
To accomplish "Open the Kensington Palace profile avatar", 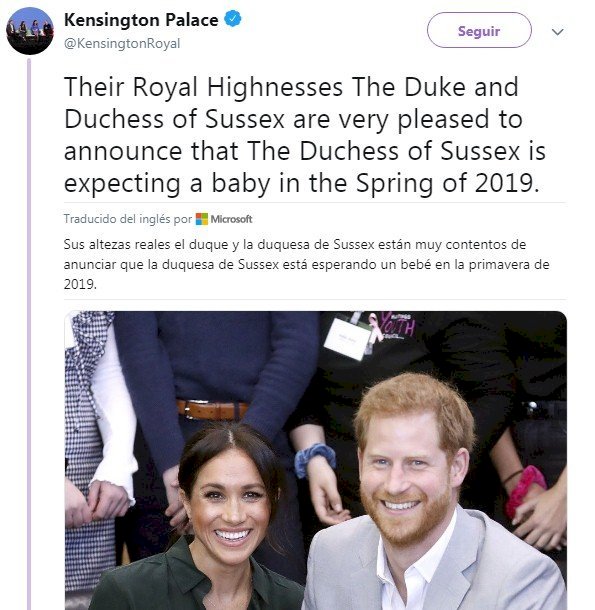I will point(30,31).
